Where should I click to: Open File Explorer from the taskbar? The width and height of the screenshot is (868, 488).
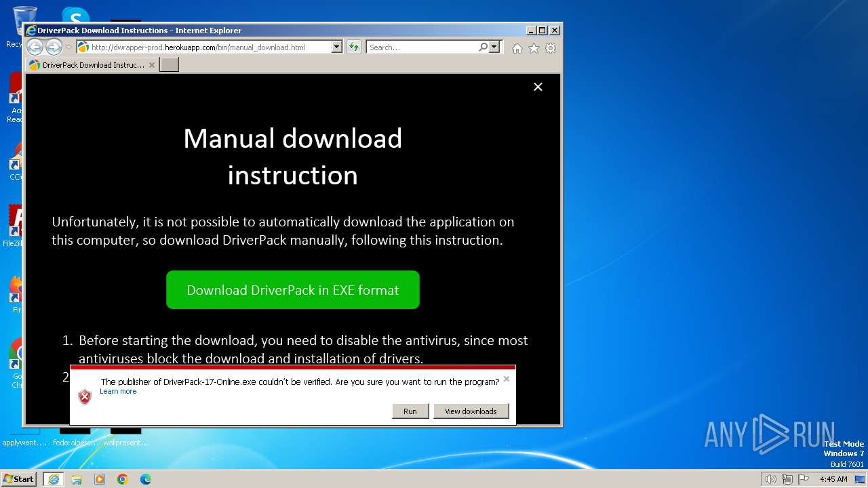click(x=77, y=479)
